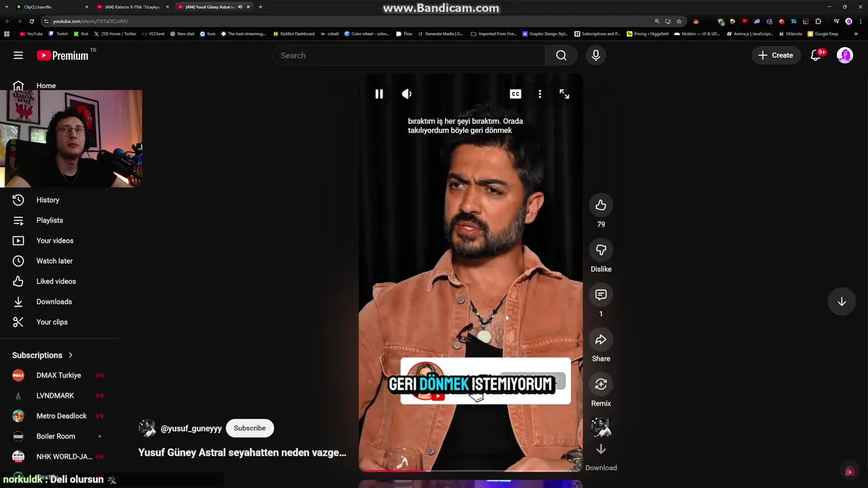Open the sound thumbnail beside the Short
This screenshot has width=868, height=488.
click(601, 428)
